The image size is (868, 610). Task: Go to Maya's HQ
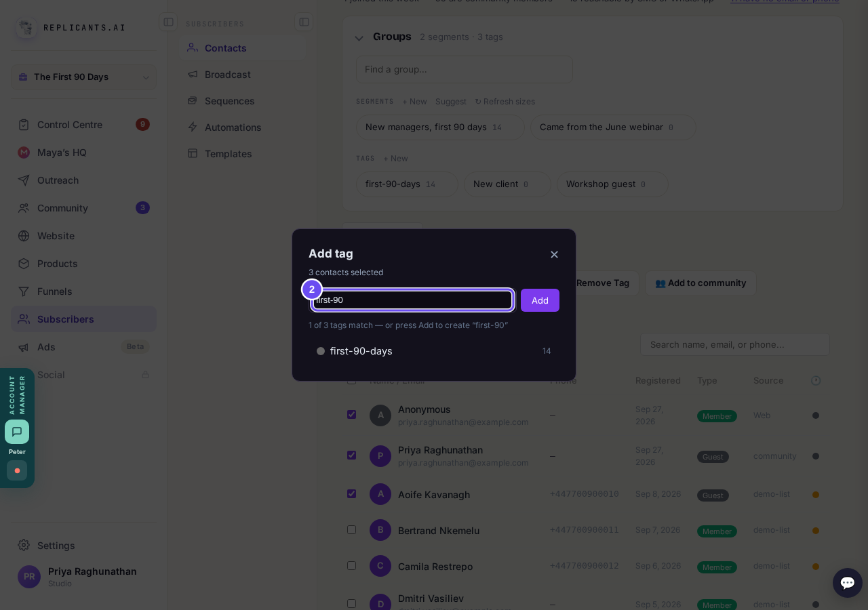83,152
